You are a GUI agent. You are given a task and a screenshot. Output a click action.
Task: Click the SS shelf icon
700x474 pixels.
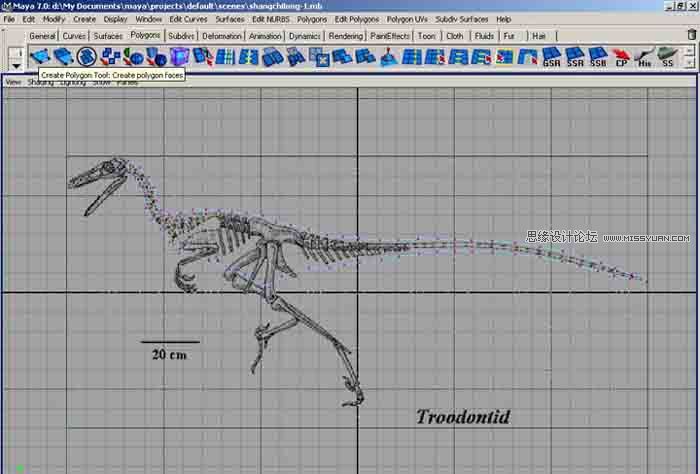[667, 57]
